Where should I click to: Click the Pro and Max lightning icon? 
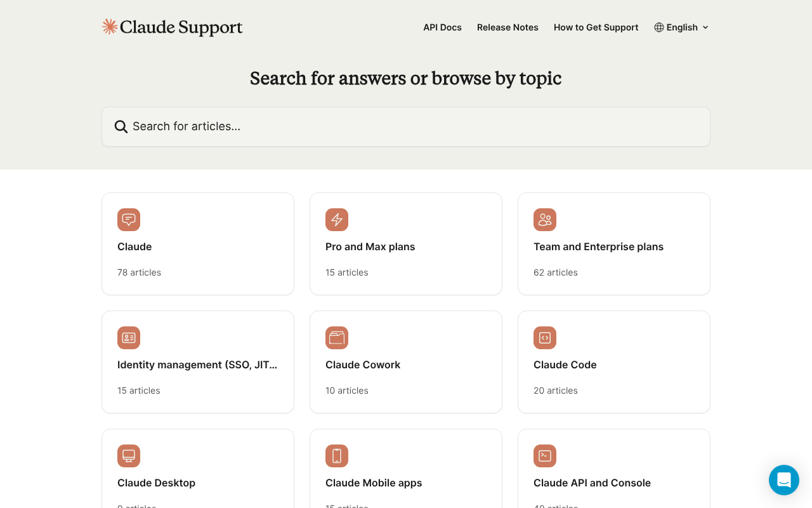[337, 220]
